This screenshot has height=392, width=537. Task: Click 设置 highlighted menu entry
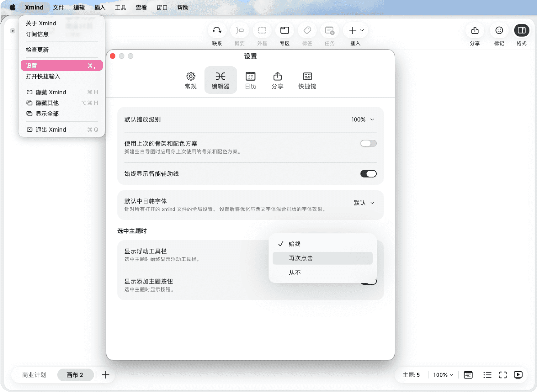click(x=62, y=66)
